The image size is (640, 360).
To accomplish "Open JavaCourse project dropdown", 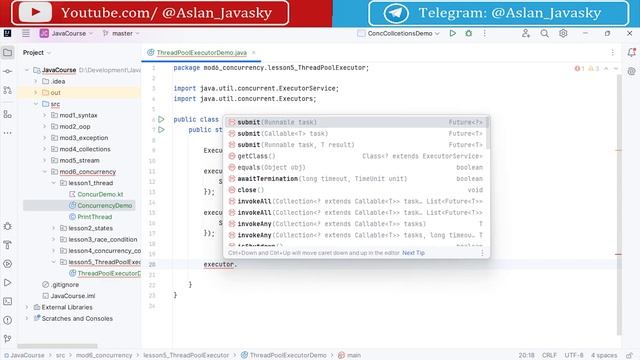I will tap(67, 33).
